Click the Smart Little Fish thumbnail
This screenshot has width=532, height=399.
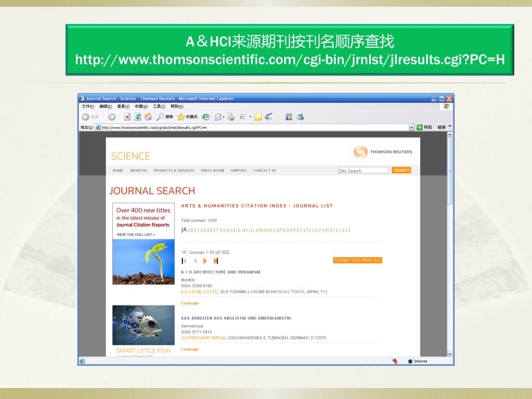coord(143,325)
